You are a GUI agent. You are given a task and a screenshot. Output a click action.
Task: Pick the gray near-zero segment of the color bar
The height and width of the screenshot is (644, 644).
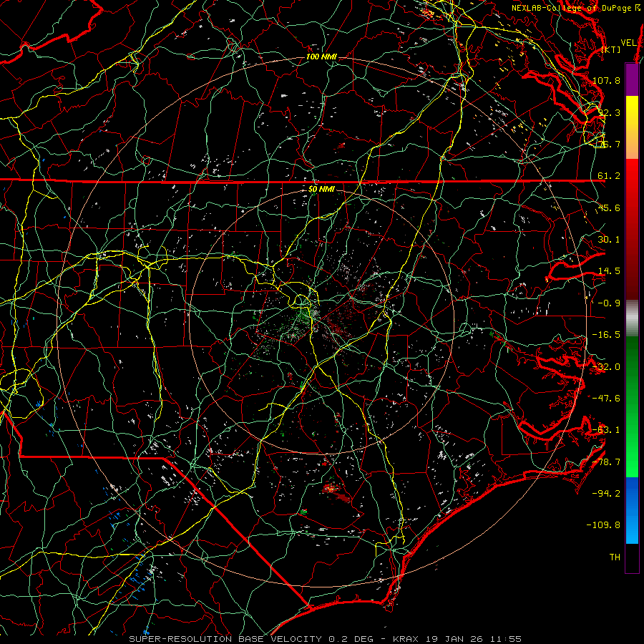(632, 318)
